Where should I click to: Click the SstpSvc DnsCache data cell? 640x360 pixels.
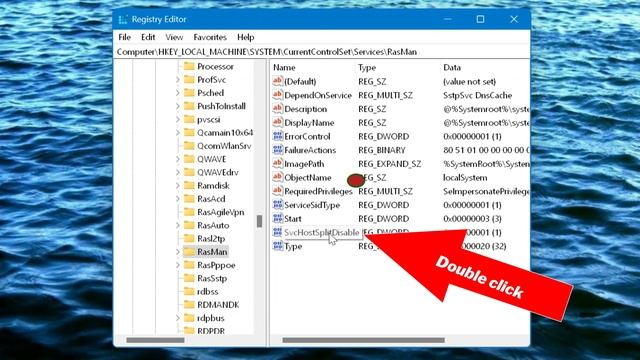[477, 95]
